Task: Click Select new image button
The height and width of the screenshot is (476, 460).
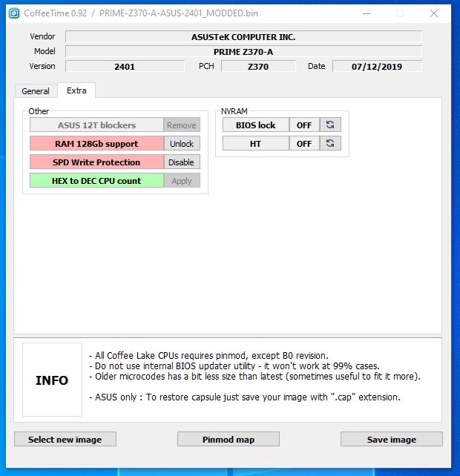Action: click(x=65, y=439)
